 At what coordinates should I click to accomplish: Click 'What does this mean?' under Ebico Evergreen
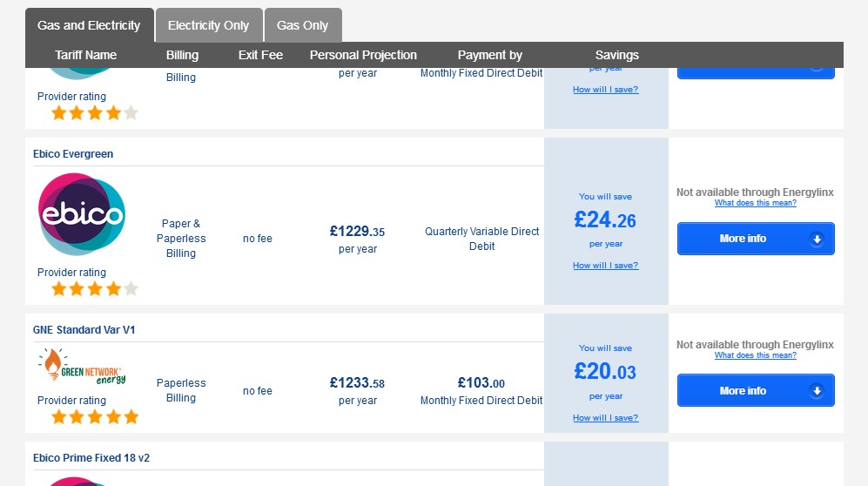click(x=755, y=203)
